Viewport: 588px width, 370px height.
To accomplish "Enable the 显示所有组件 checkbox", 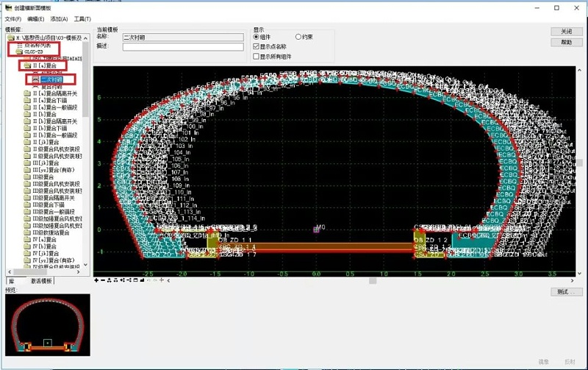I will tap(256, 57).
